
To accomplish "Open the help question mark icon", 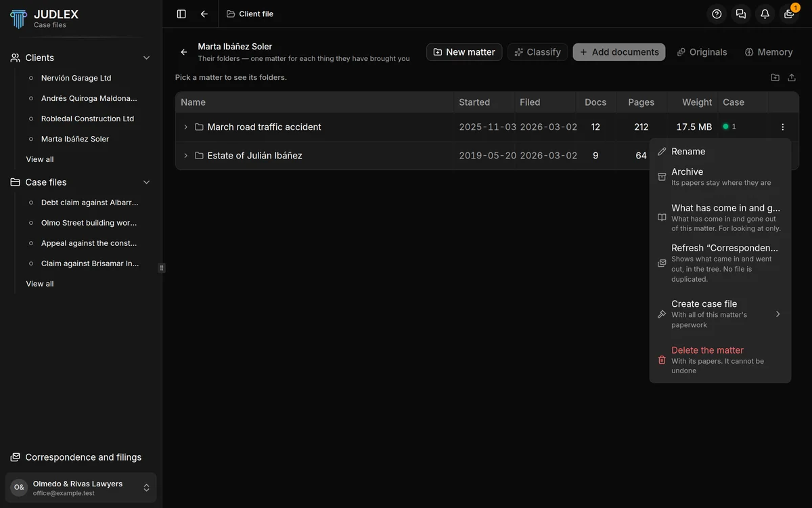I will (717, 14).
